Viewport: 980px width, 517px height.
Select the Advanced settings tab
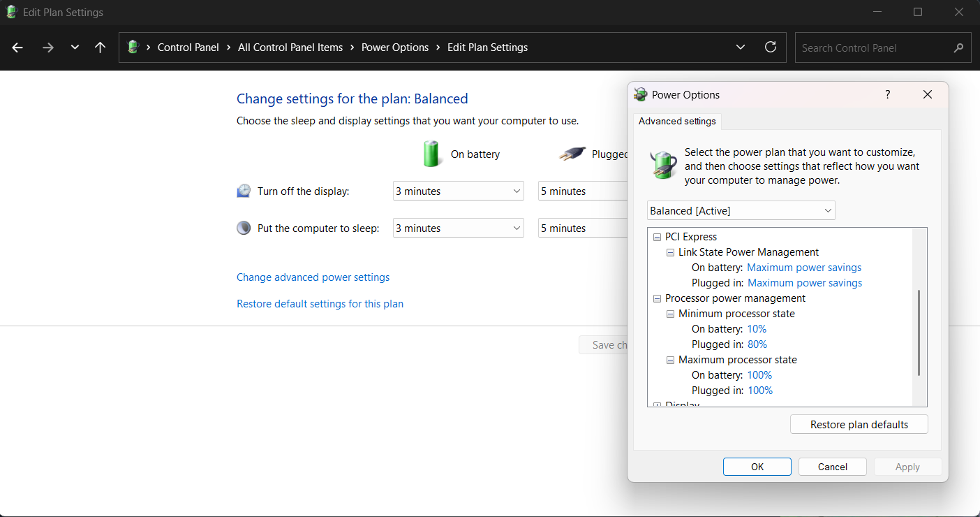coord(677,122)
